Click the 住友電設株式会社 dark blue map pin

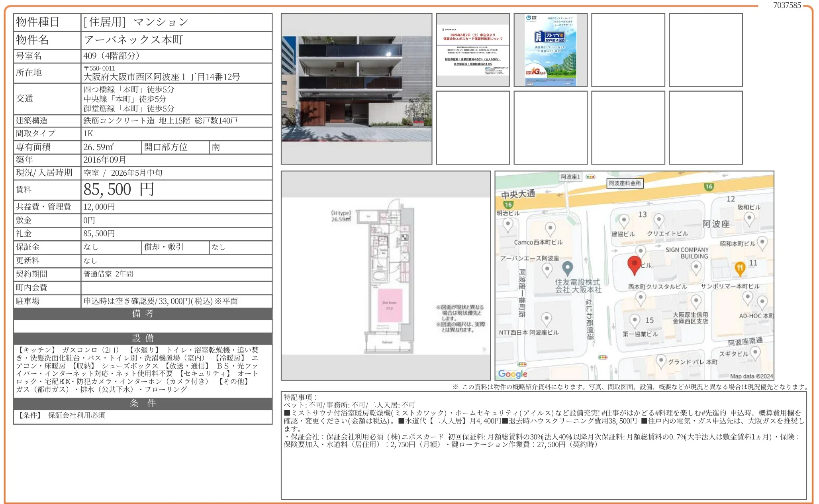(567, 267)
